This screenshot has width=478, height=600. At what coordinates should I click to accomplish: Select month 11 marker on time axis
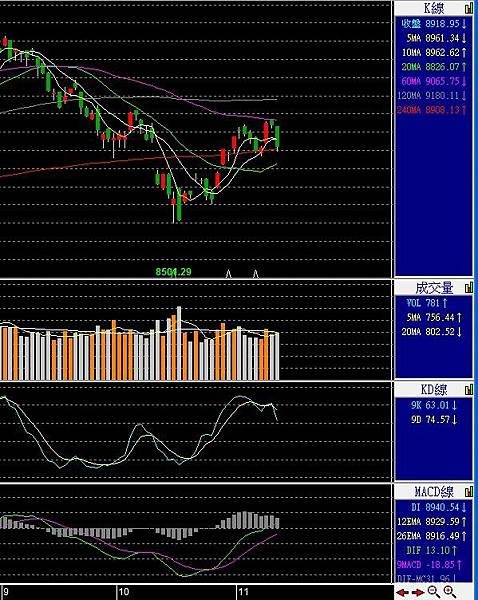pos(243,592)
